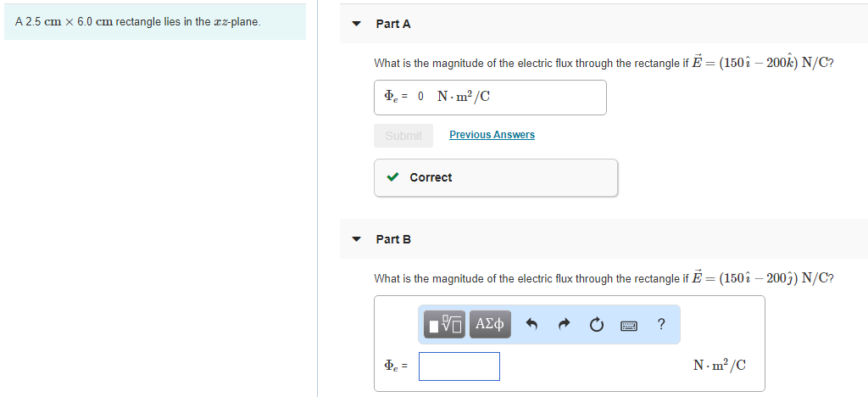Click the redo arrow icon
The height and width of the screenshot is (397, 868).
click(x=565, y=324)
